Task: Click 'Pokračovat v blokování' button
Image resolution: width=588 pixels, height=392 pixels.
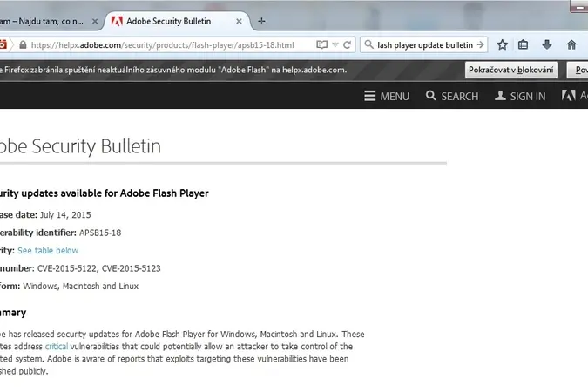Action: (511, 71)
